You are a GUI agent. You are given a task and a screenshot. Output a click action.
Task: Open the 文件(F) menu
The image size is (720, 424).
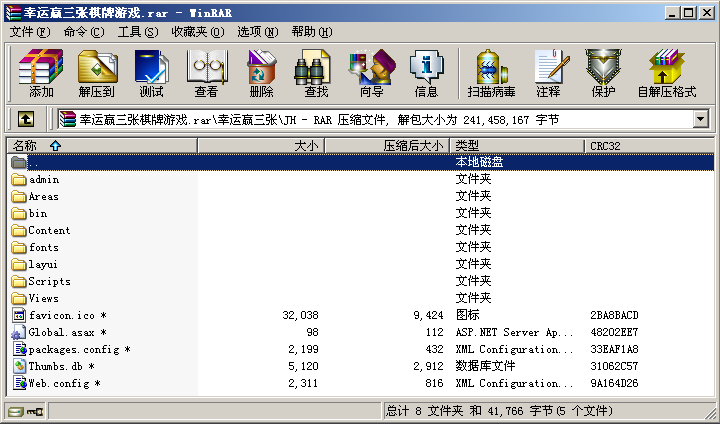(x=30, y=32)
